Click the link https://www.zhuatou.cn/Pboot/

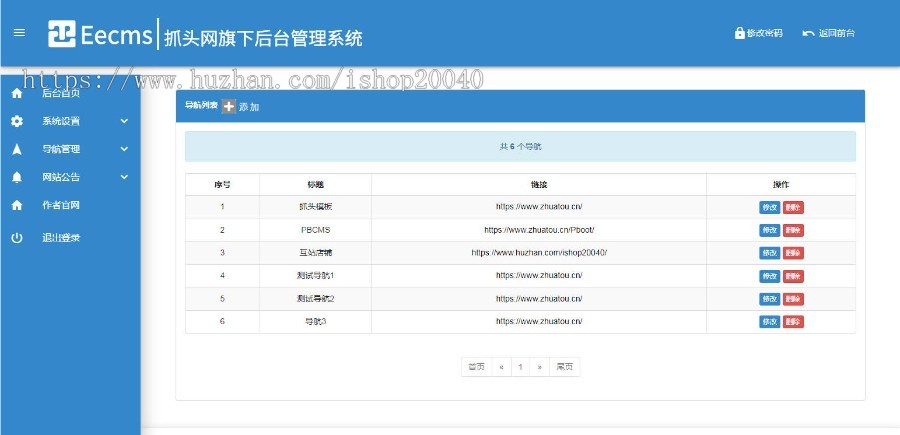[x=539, y=230]
